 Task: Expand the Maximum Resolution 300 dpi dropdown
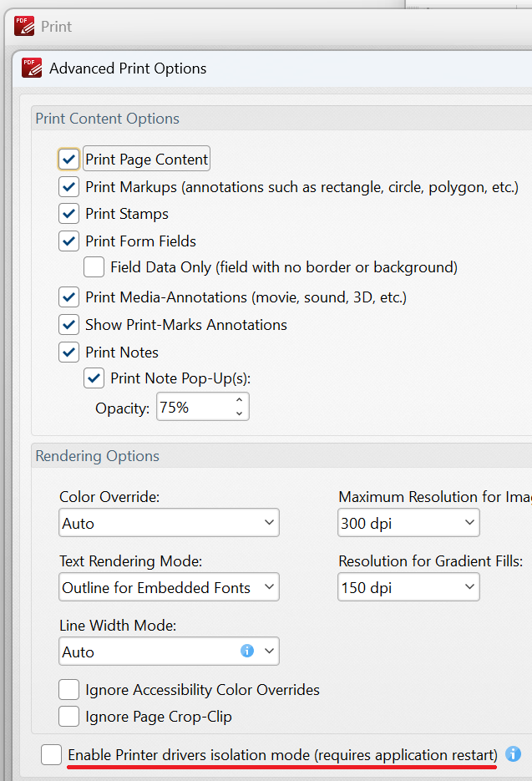pos(408,523)
